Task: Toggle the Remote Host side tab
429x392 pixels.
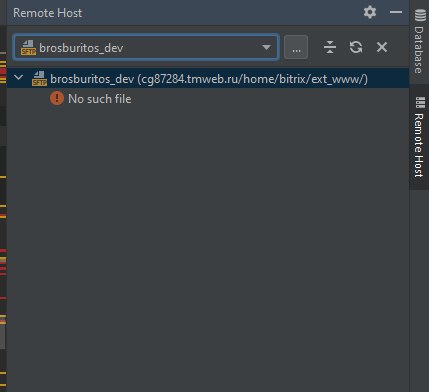Action: point(419,137)
